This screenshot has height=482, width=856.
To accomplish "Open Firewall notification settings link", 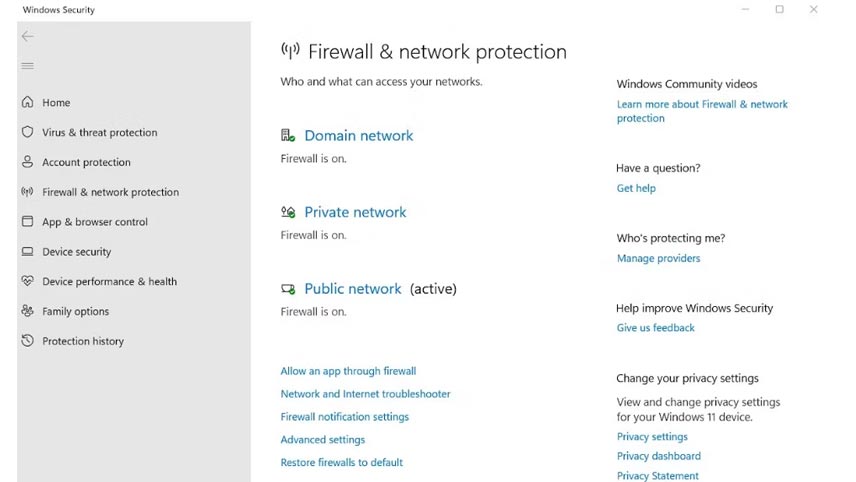I will click(x=344, y=416).
